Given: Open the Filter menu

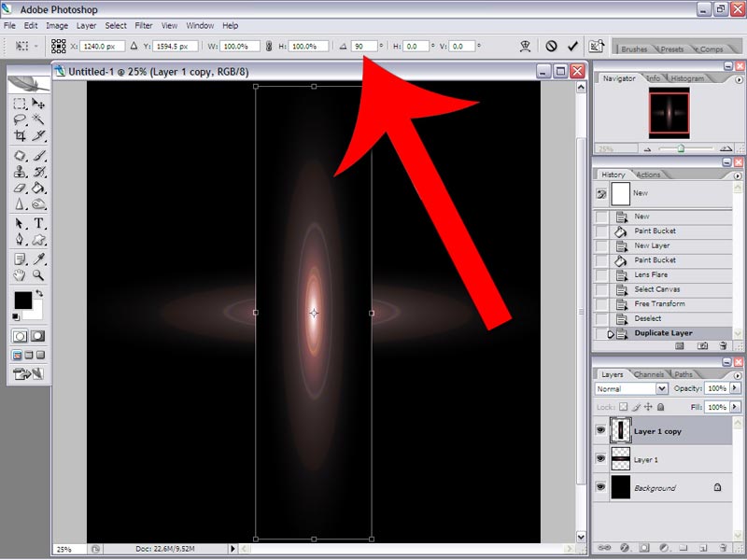Looking at the screenshot, I should coord(144,26).
